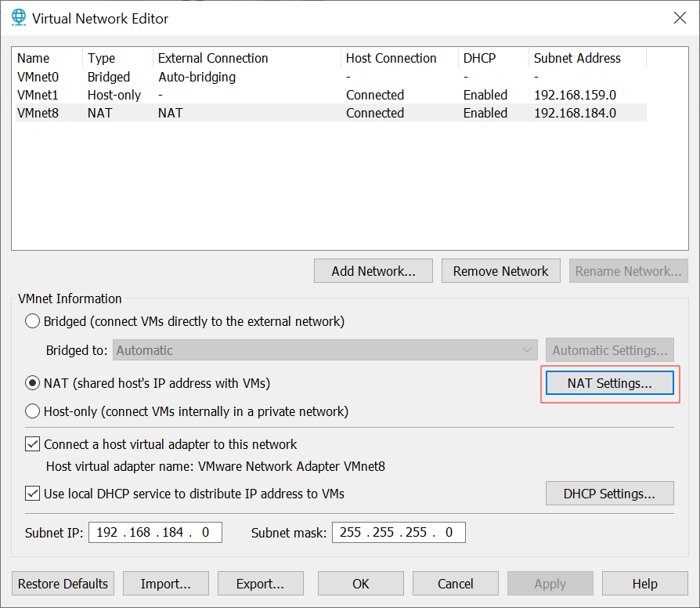Open the Bridged to dropdown
Viewport: 700px width, 608px height.
[x=325, y=350]
